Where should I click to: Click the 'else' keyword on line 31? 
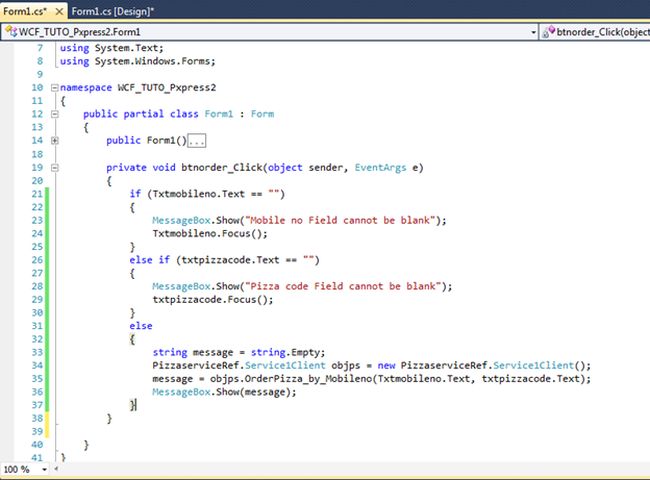coord(141,326)
